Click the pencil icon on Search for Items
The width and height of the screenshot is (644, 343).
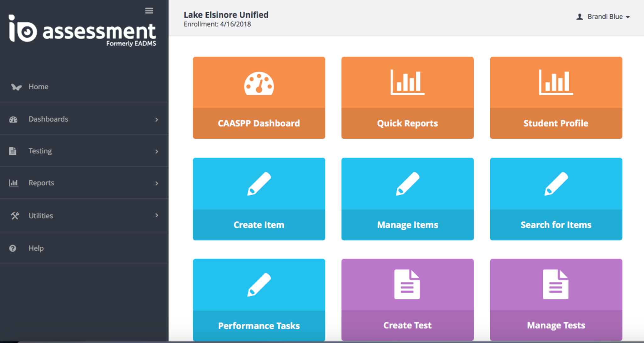[556, 184]
